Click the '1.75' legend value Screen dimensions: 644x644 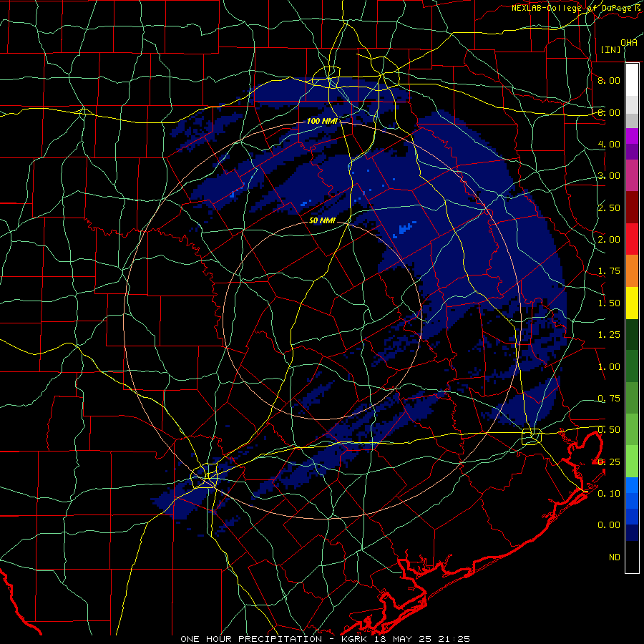pos(609,271)
